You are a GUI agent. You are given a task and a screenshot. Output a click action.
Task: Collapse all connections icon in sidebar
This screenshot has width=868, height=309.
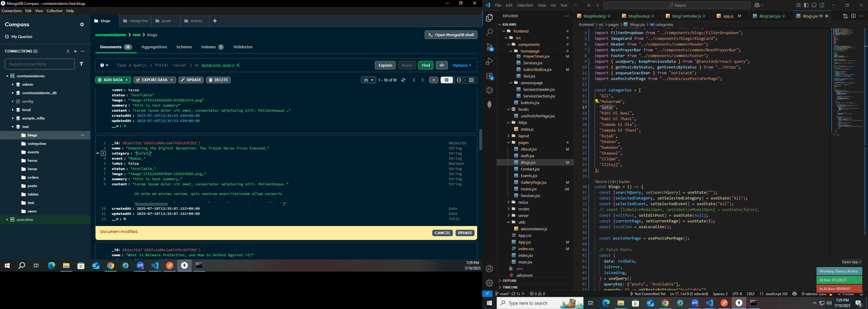[68, 52]
